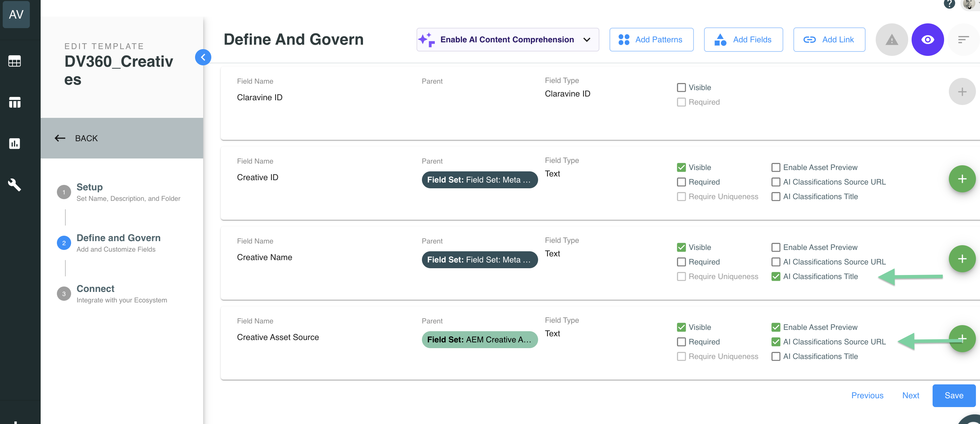
Task: Open the columns layout sidebar icon
Action: coord(15,102)
